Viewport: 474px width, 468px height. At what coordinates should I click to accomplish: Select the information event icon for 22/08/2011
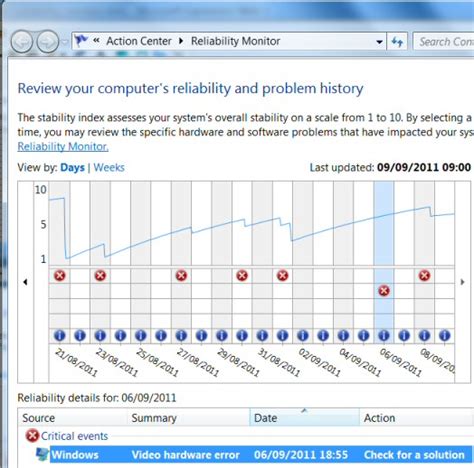(x=80, y=335)
